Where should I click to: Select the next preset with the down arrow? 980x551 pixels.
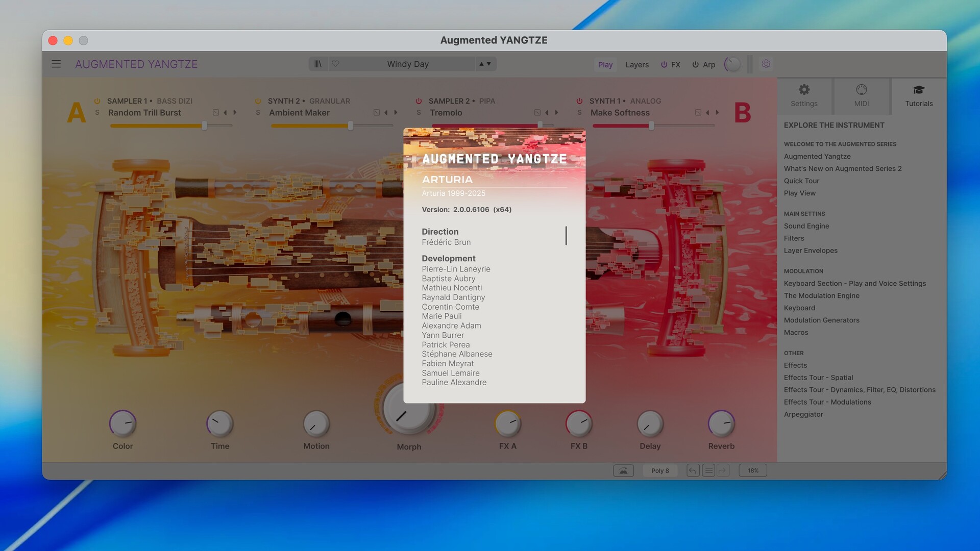pos(489,64)
